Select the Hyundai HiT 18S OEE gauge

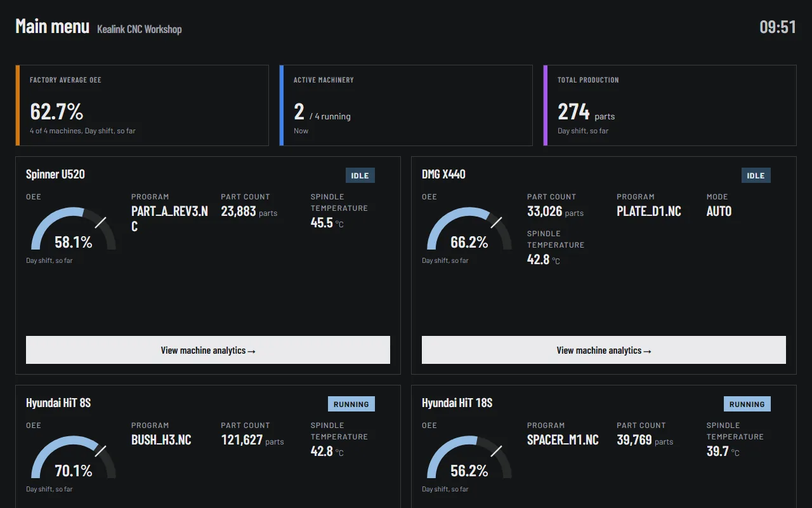tap(469, 457)
